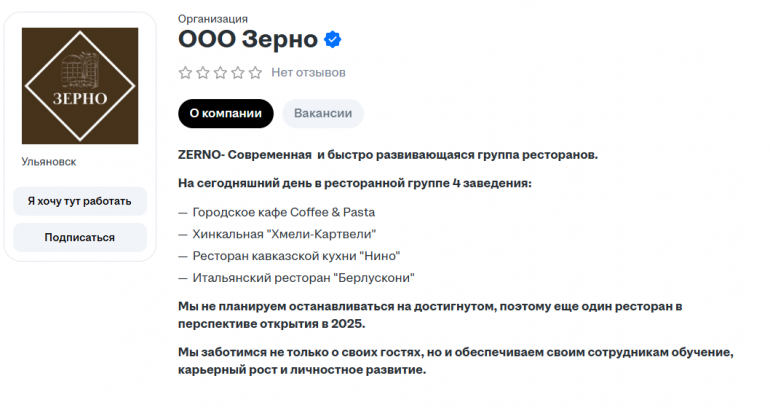The width and height of the screenshot is (770, 408).
Task: Set the rating to four stars
Action: click(237, 73)
